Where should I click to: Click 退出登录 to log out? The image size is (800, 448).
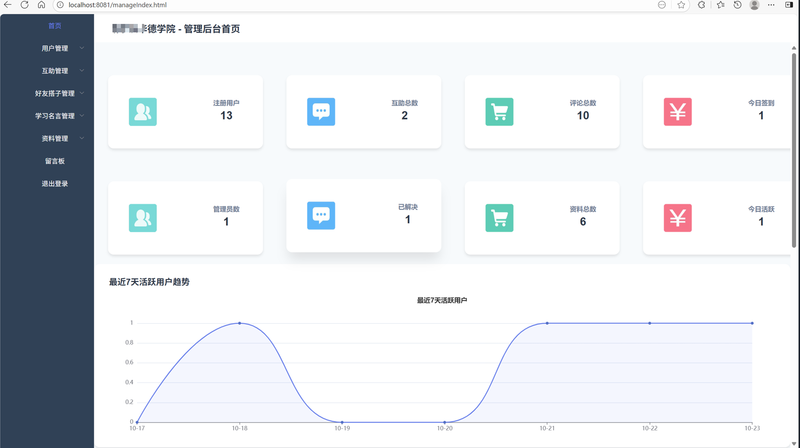tap(55, 183)
